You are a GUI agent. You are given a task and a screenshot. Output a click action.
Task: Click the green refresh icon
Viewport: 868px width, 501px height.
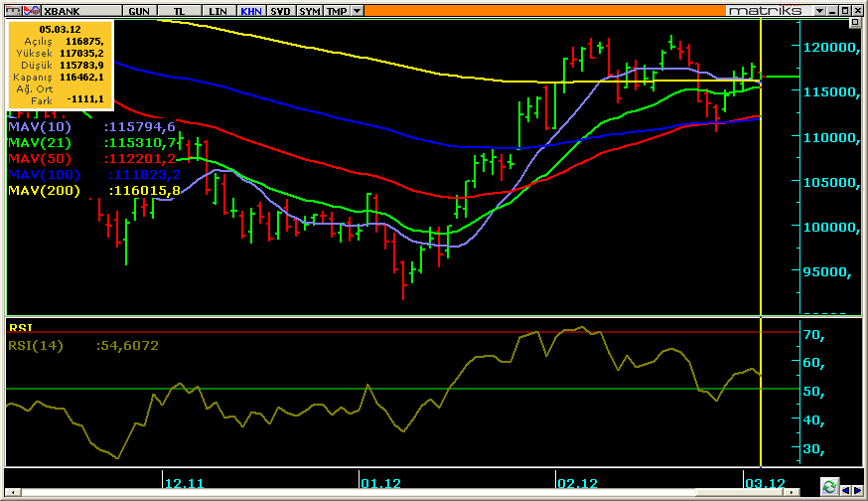(x=829, y=487)
